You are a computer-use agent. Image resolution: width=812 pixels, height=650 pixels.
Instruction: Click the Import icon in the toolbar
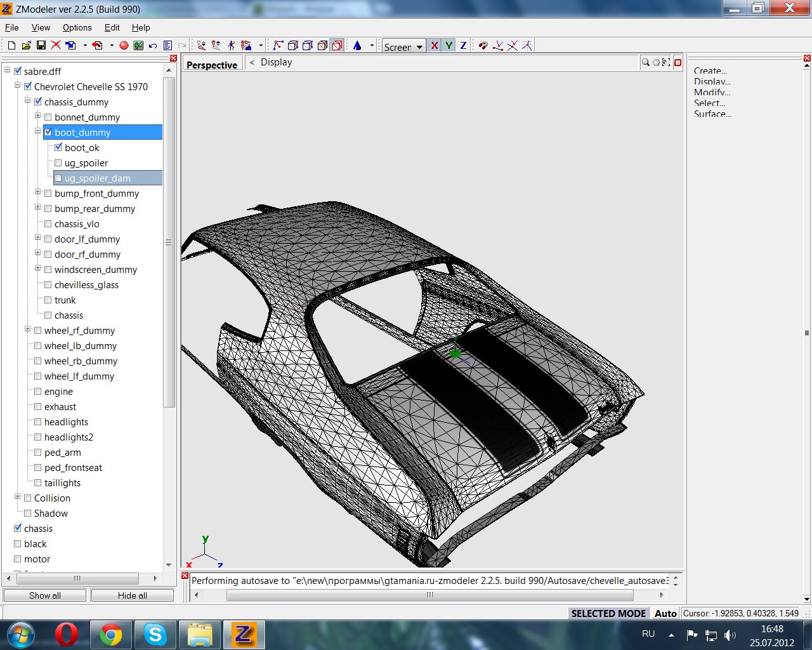pos(70,45)
